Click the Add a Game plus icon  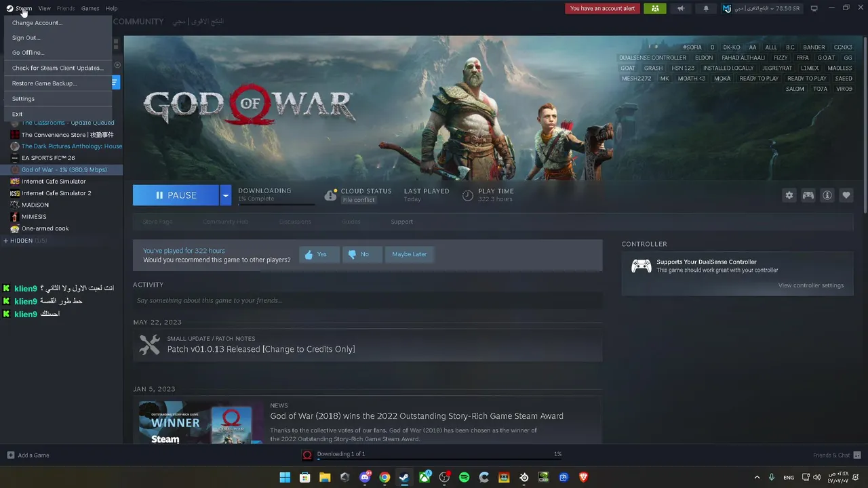(11, 455)
